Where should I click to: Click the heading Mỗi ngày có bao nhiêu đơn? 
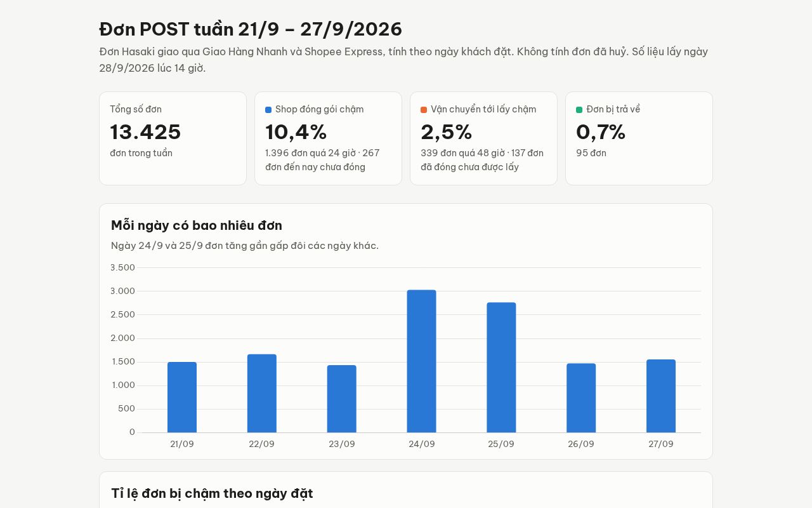pos(197,225)
